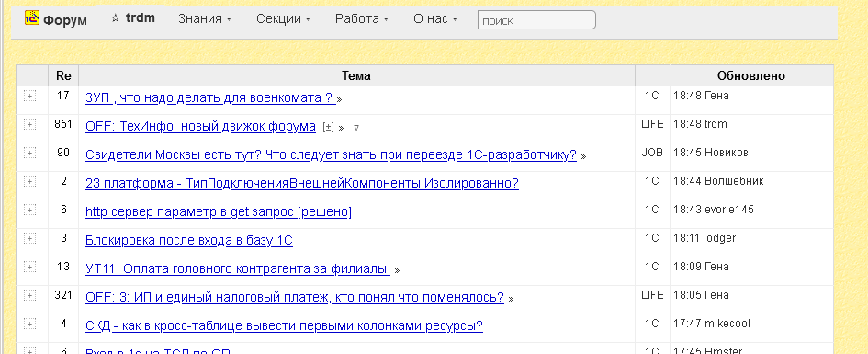Open the Секции dropdown menu
The height and width of the screenshot is (354, 868).
coord(283,18)
